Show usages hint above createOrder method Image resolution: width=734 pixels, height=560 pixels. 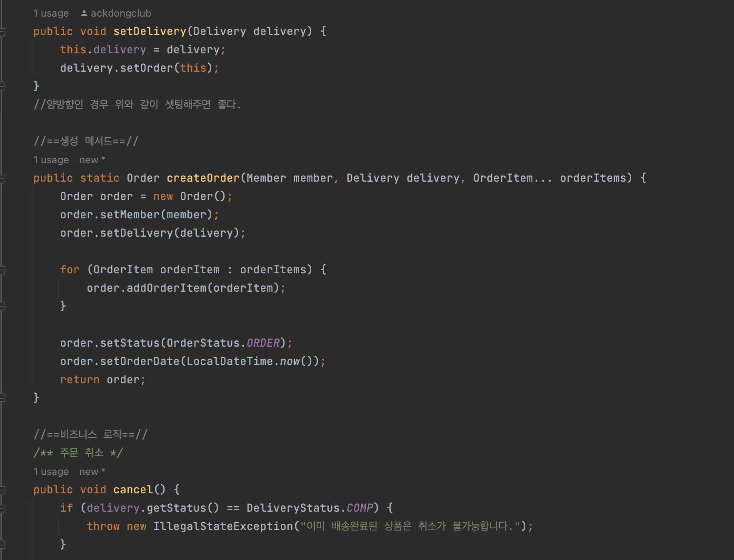tap(51, 160)
